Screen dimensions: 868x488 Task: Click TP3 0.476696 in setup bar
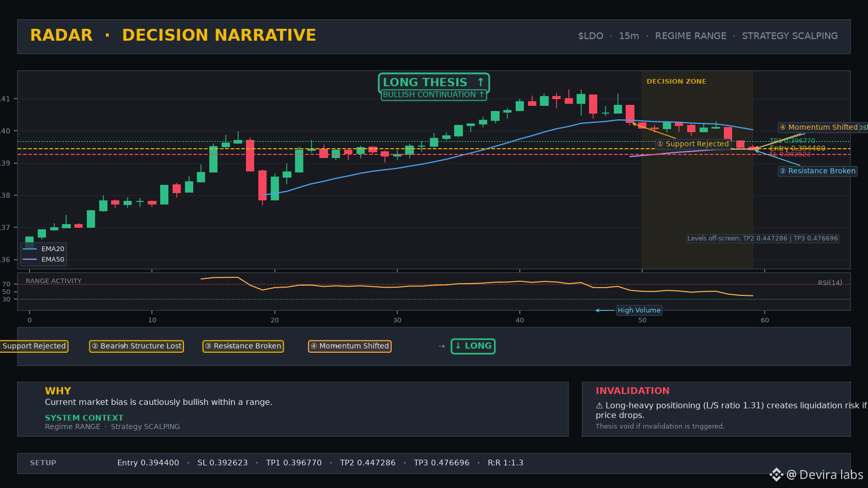pos(442,463)
